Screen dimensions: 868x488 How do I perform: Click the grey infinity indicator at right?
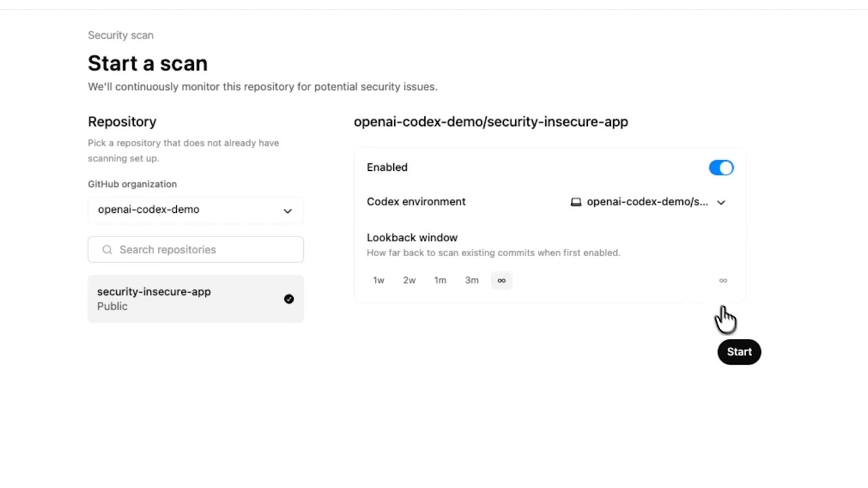[723, 281]
